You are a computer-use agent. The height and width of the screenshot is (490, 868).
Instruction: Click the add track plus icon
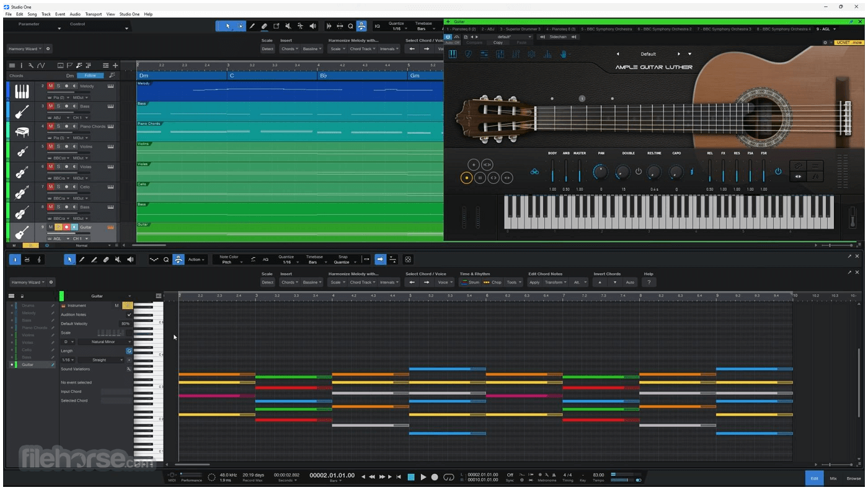(x=115, y=65)
